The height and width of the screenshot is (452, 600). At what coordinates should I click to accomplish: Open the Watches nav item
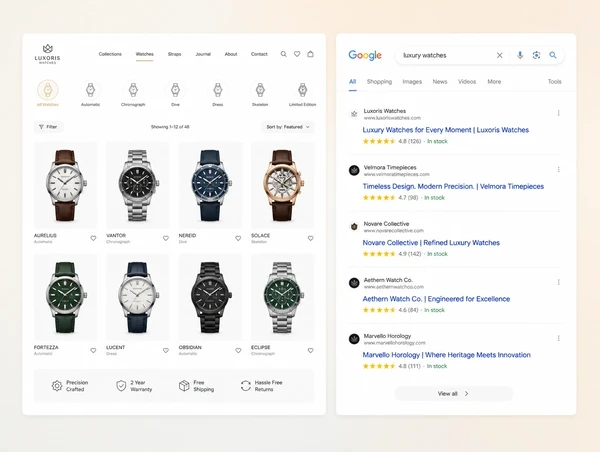[x=145, y=54]
